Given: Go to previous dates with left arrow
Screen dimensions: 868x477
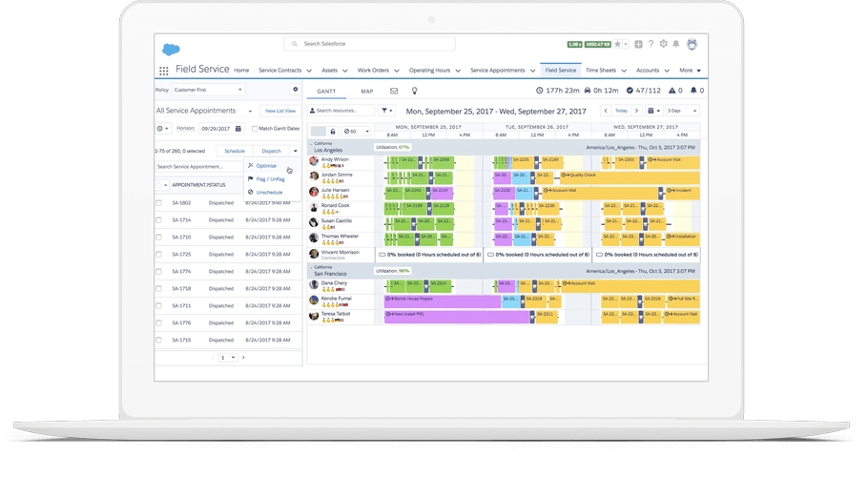Looking at the screenshot, I should (x=606, y=111).
